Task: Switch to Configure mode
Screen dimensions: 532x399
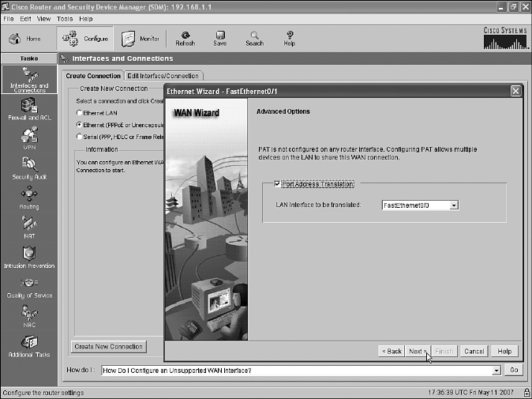Action: 84,39
